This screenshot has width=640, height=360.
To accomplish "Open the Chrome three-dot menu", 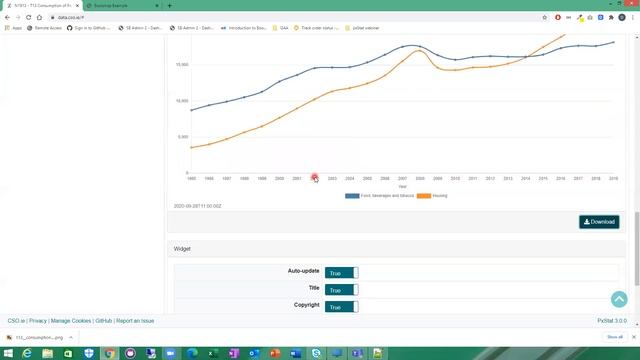I will point(633,18).
